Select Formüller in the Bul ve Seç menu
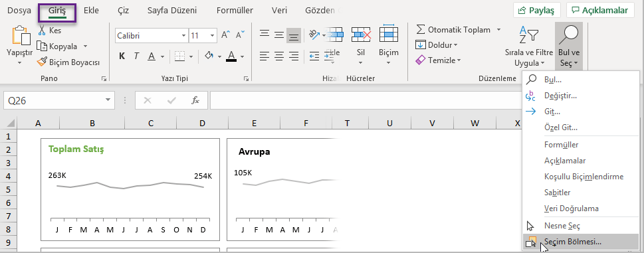 pyautogui.click(x=581, y=145)
